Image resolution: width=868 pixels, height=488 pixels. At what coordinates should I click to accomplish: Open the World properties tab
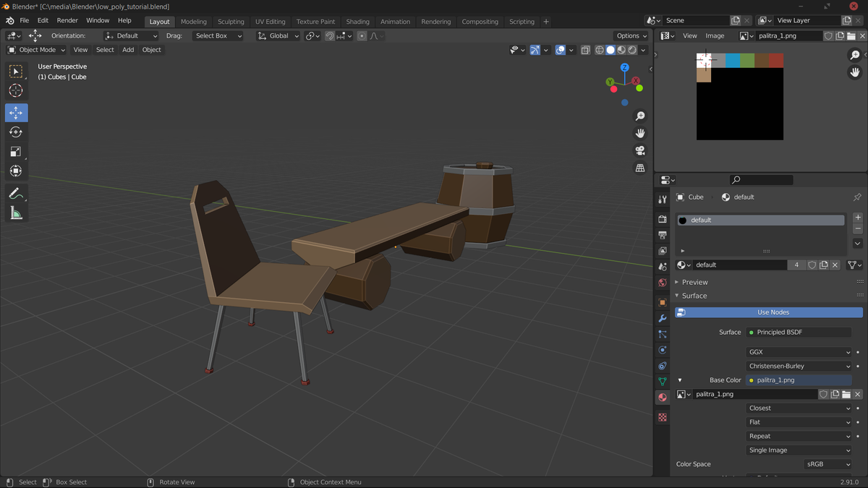662,283
